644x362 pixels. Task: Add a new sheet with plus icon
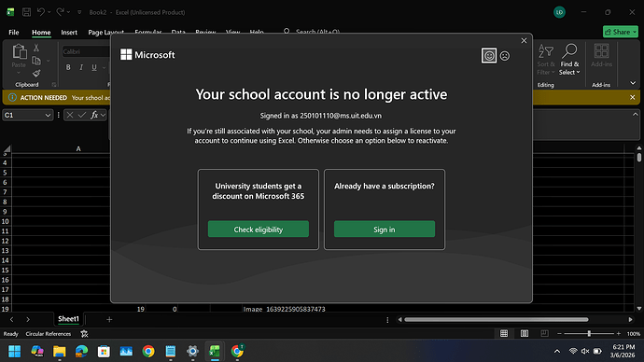(x=109, y=319)
